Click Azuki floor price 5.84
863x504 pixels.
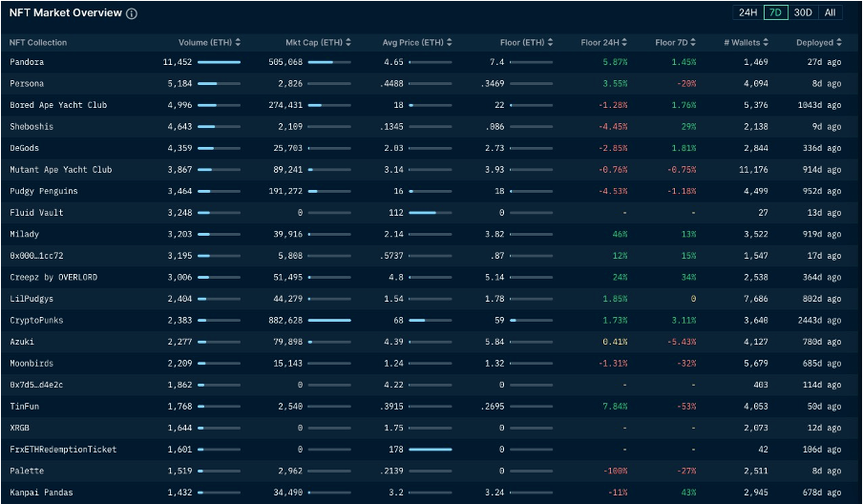[x=495, y=342]
